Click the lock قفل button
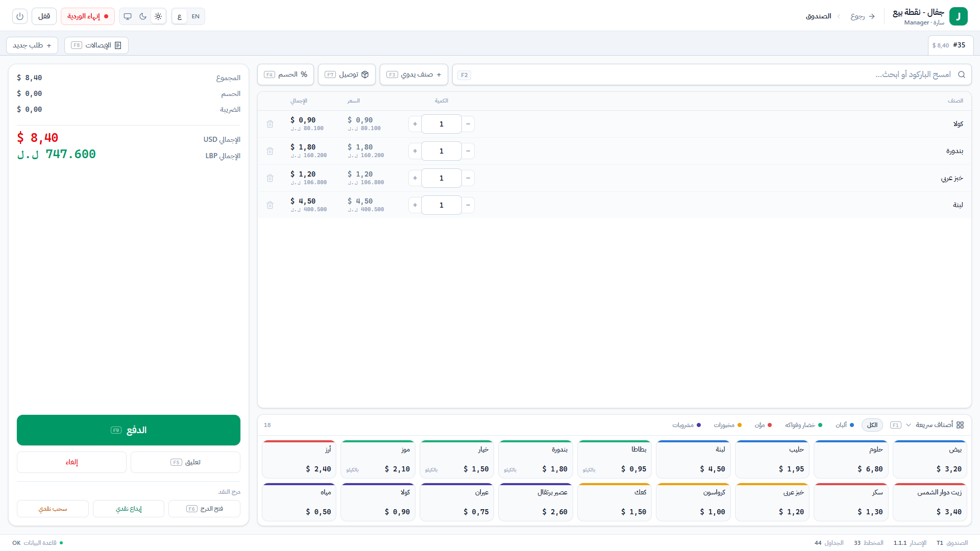The width and height of the screenshot is (980, 551). (44, 16)
